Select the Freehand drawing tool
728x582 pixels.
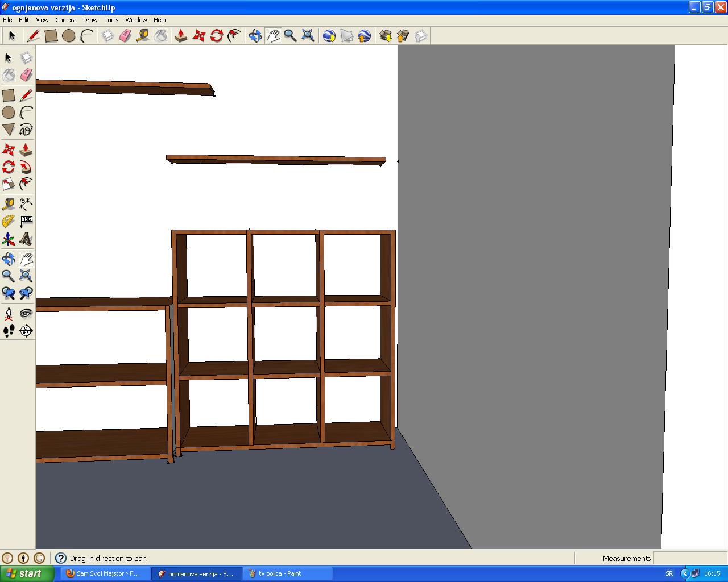point(26,130)
